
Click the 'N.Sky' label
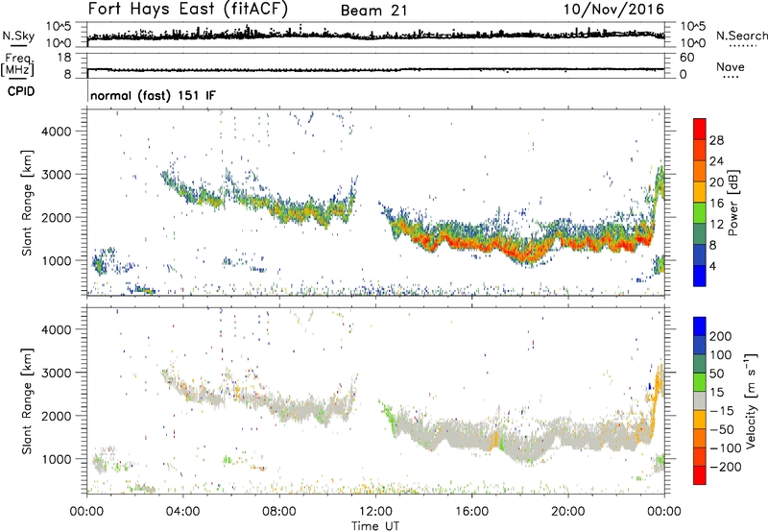click(18, 36)
